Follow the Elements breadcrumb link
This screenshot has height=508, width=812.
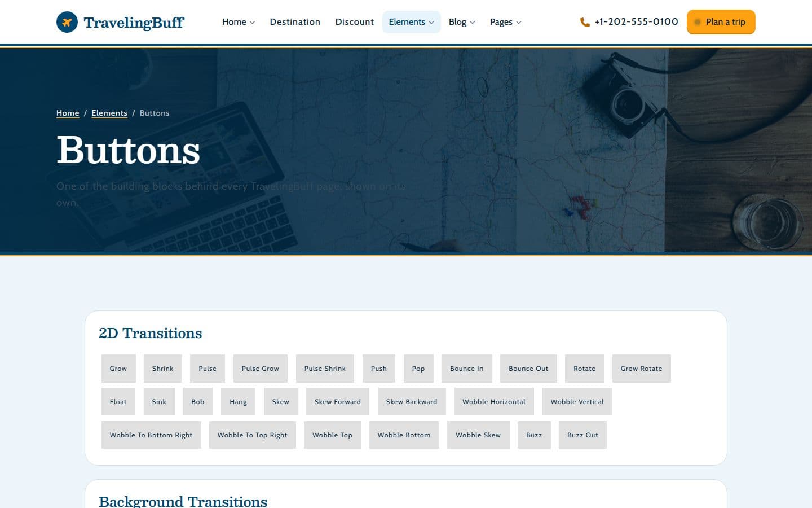point(109,113)
